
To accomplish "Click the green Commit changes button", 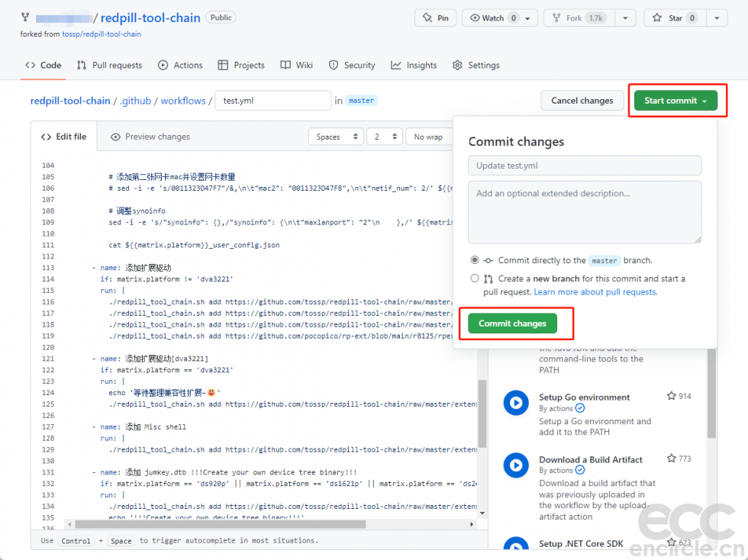I will click(512, 323).
